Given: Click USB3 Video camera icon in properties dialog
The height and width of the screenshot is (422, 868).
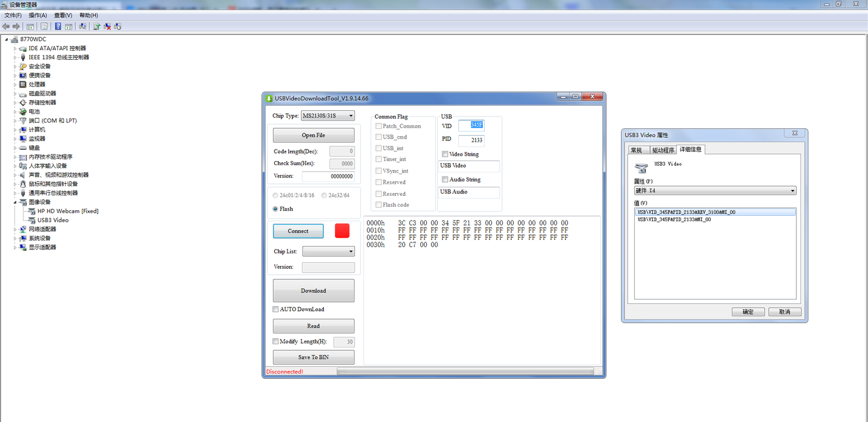Looking at the screenshot, I should click(x=641, y=168).
